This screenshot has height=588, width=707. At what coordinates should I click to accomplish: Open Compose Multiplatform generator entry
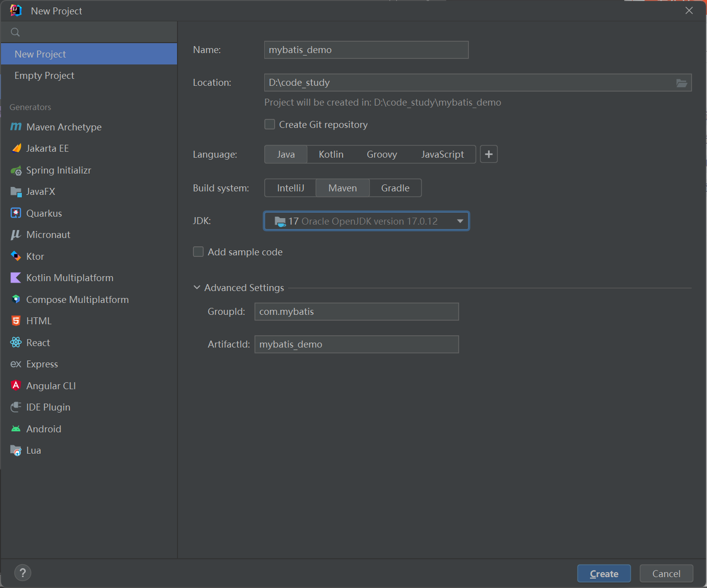coord(89,299)
